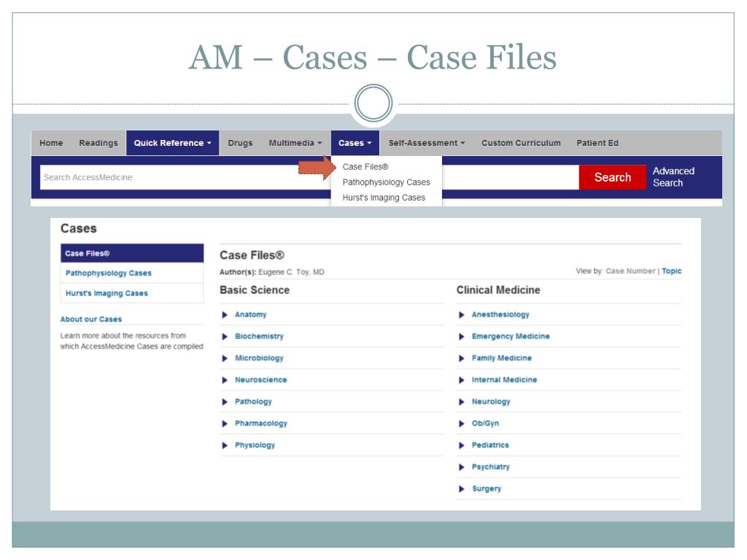The width and height of the screenshot is (747, 560).
Task: Open the Neuroscience case link
Action: tap(260, 380)
